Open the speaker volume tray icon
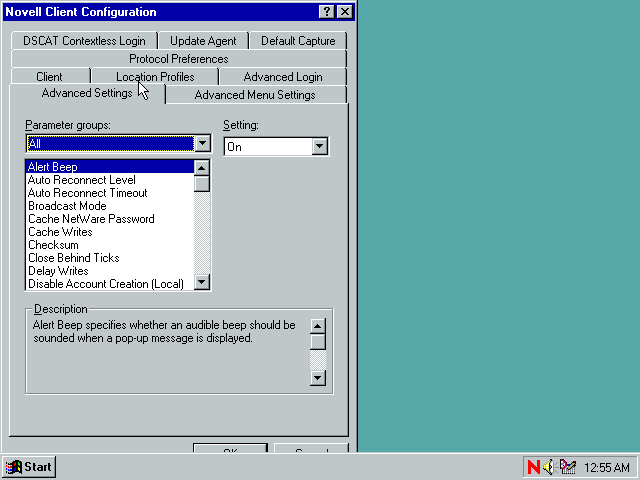640x480 pixels. (549, 467)
